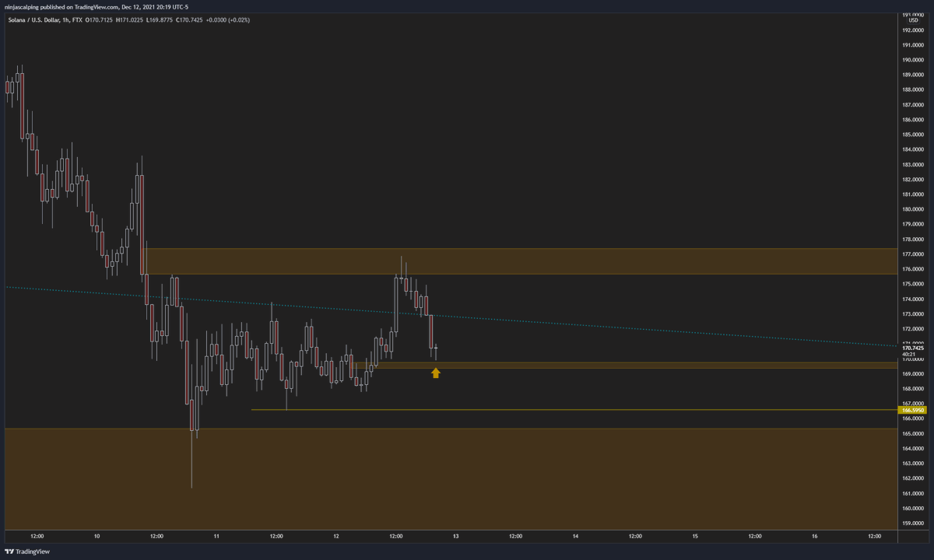Click the 178.0000 price axis label
Image resolution: width=934 pixels, height=560 pixels.
click(912, 240)
